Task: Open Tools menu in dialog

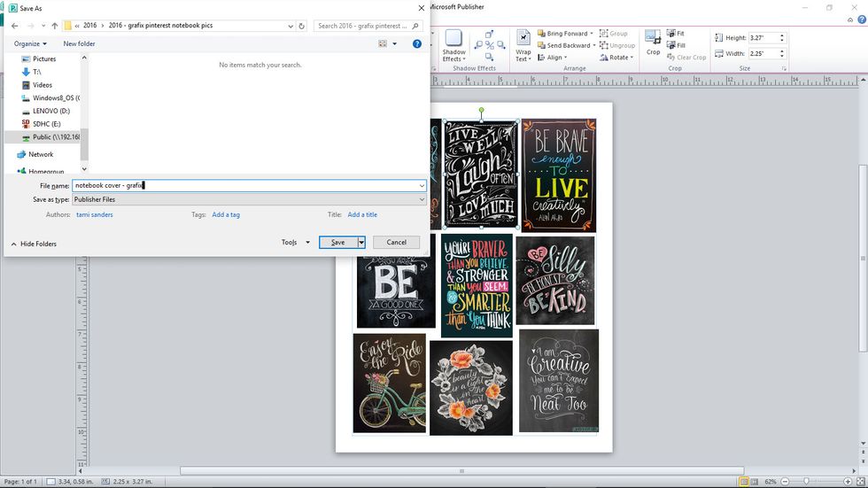Action: coord(295,243)
